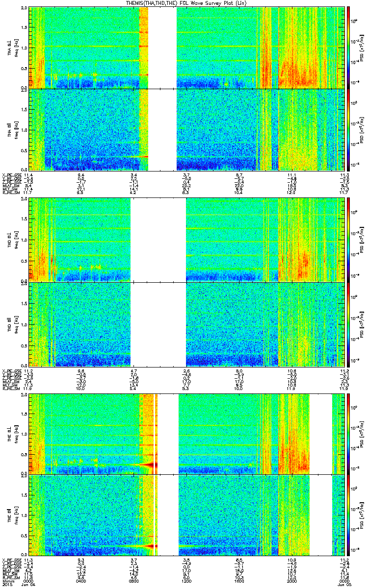Click the '2015' year label
368x588 pixels.
[7, 585]
